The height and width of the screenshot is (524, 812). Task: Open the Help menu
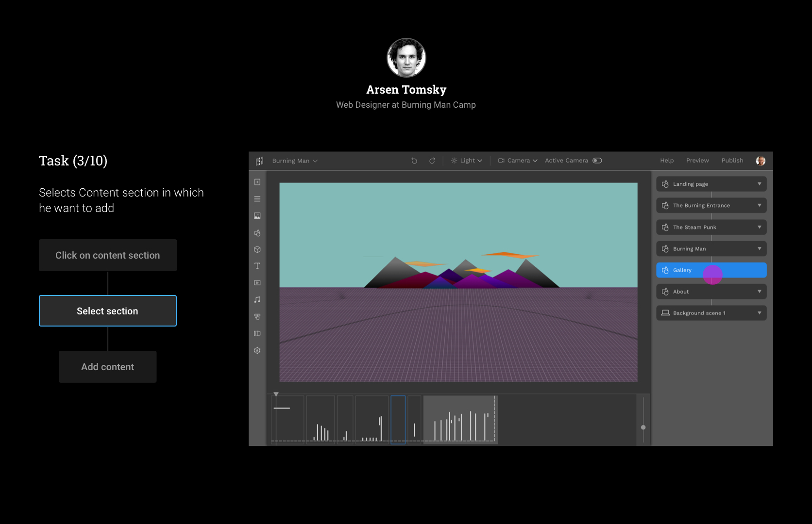click(x=666, y=161)
